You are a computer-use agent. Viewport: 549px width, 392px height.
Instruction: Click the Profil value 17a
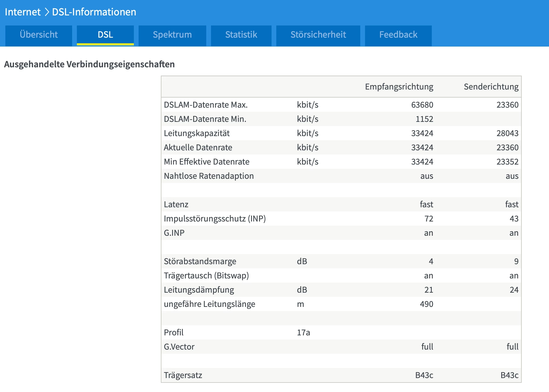click(303, 333)
